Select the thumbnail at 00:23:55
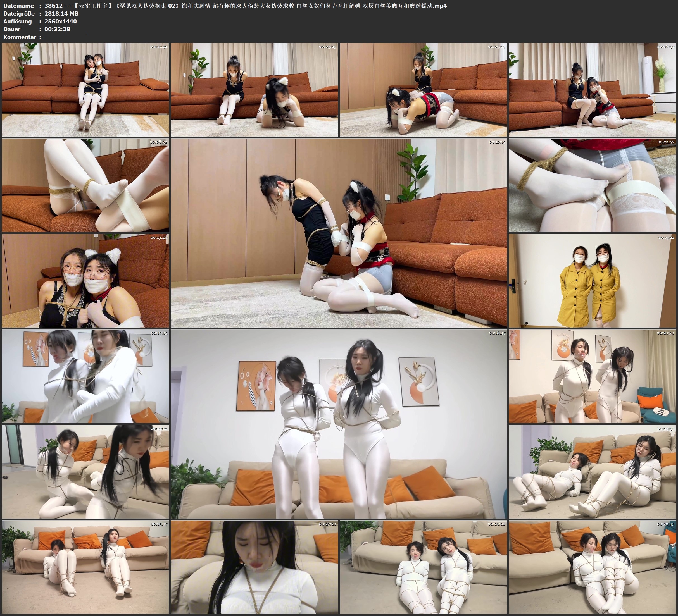The width and height of the screenshot is (678, 616). click(x=593, y=471)
